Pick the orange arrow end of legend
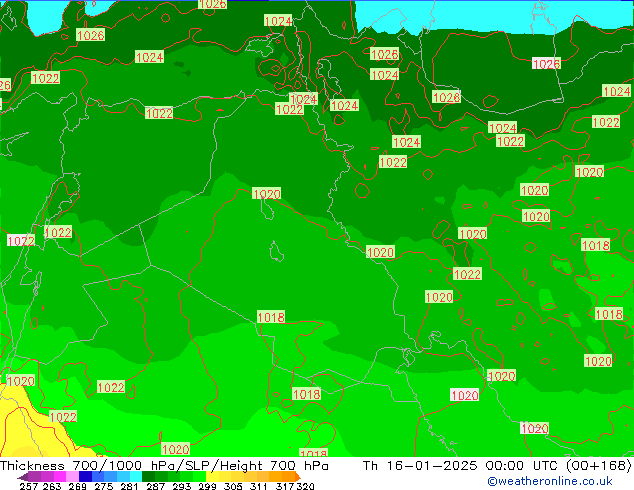 (x=298, y=477)
